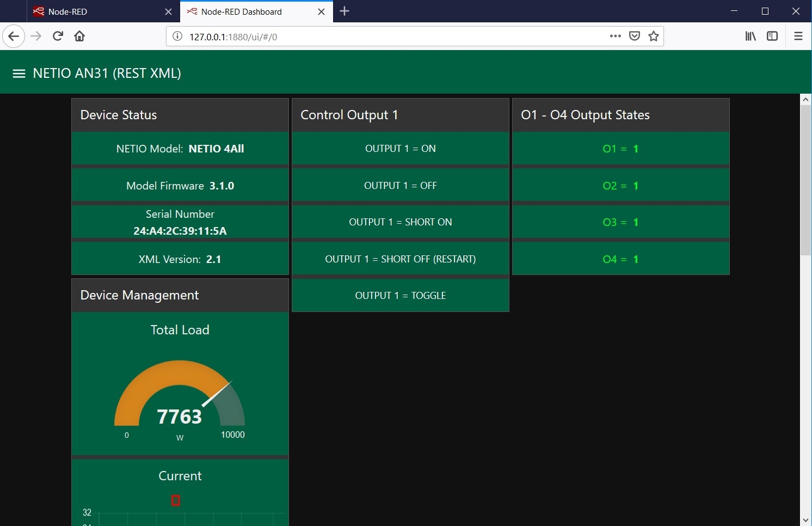Click the Control Output 1 heading
This screenshot has width=812, height=526.
pos(349,115)
